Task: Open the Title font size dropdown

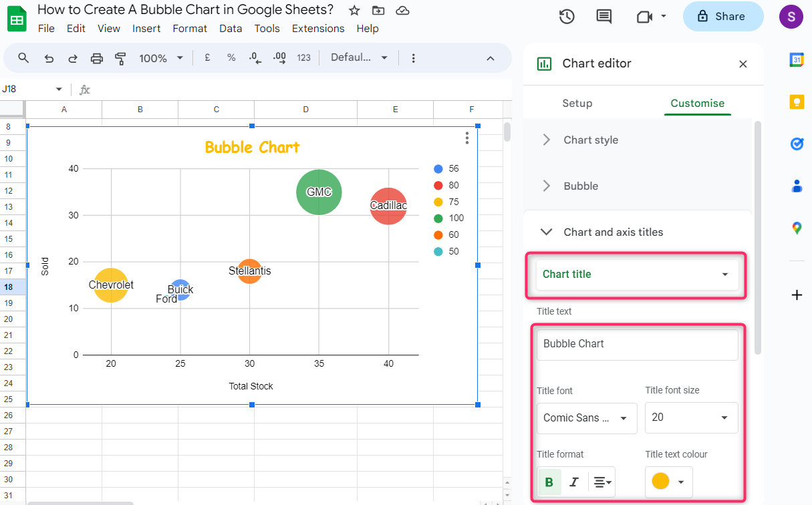Action: click(x=691, y=417)
